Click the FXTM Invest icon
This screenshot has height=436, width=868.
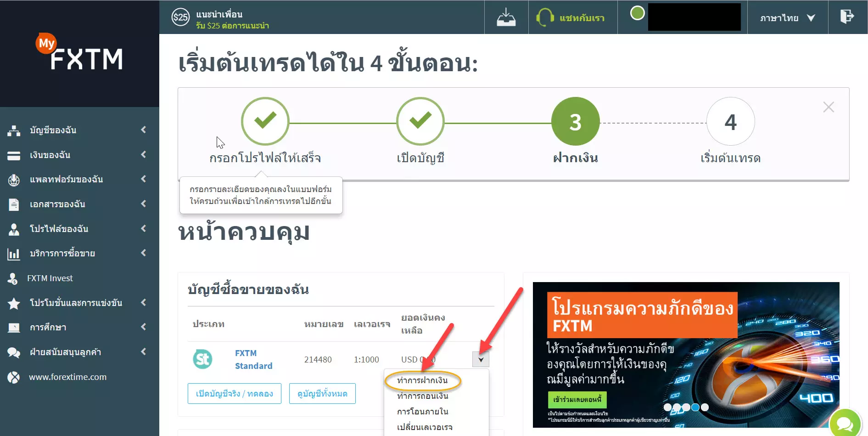(x=13, y=278)
